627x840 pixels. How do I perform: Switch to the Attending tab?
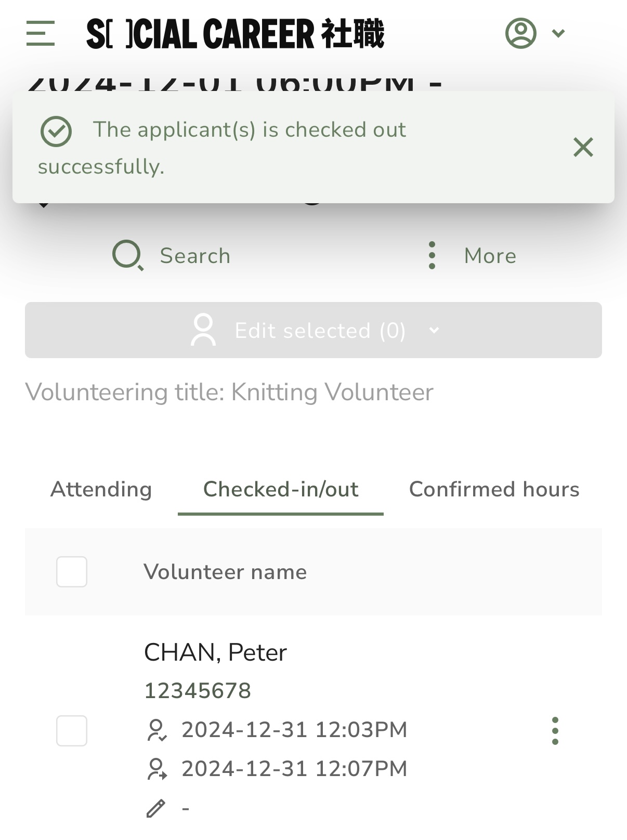coord(101,489)
